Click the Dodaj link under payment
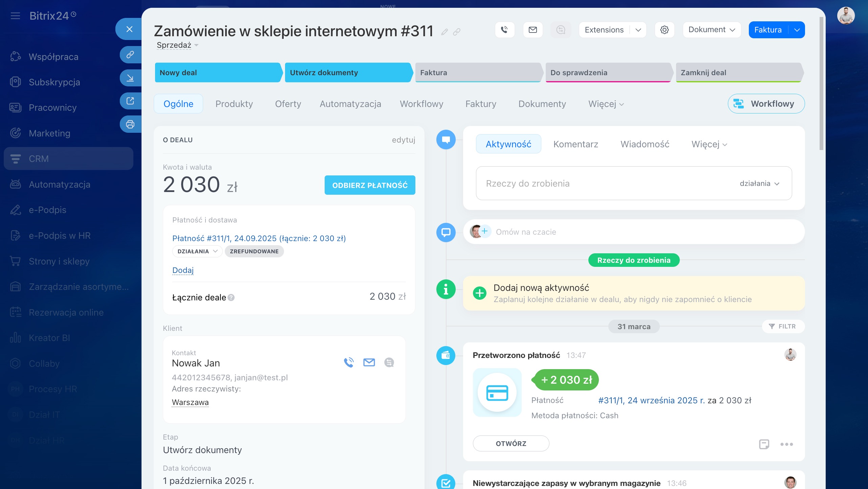 [183, 270]
